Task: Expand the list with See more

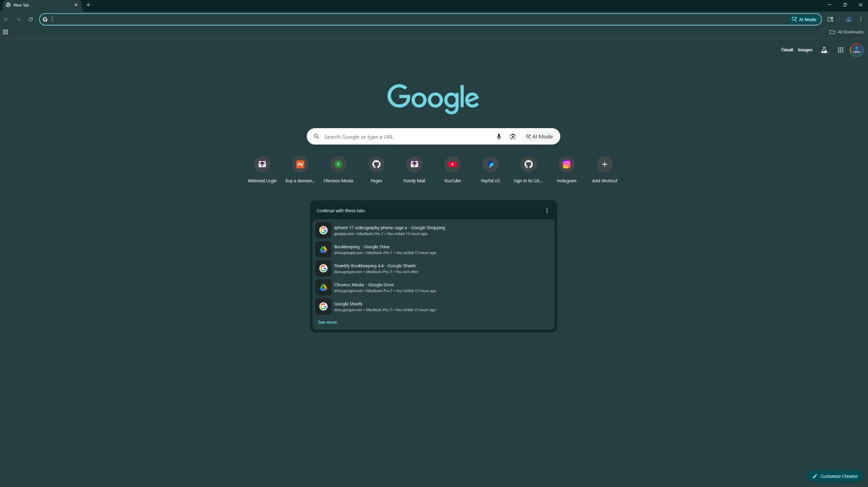Action: (327, 322)
